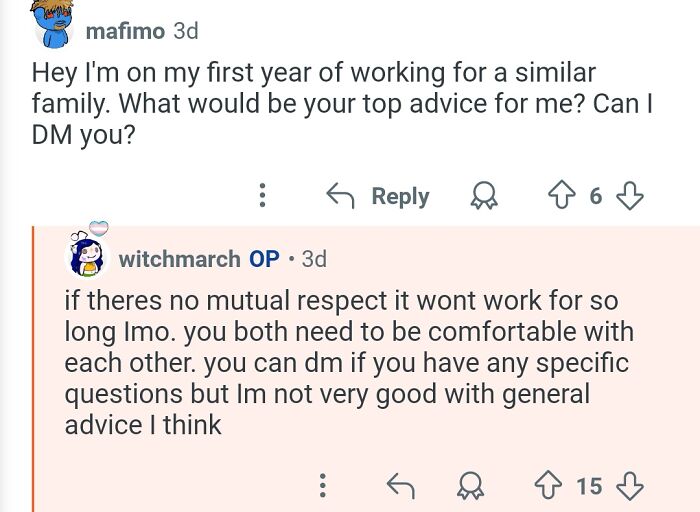Click the 3d timestamp on mafimo's comment
700x512 pixels.
pyautogui.click(x=186, y=31)
